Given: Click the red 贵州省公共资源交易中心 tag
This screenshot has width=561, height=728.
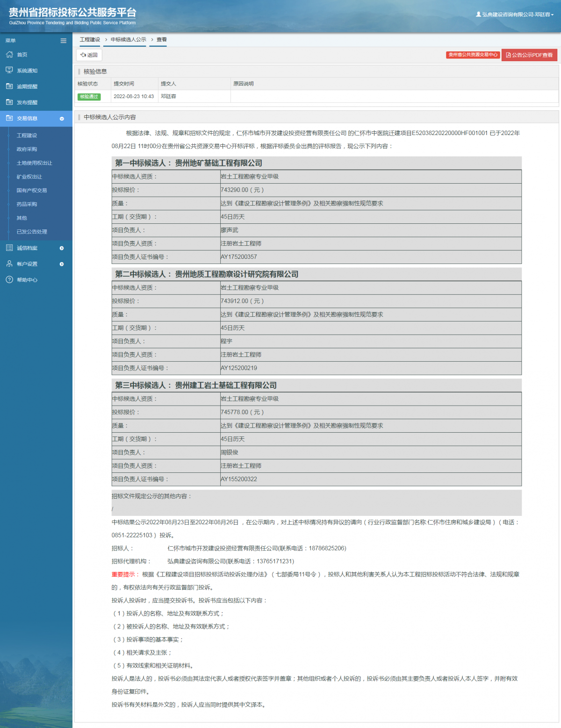Looking at the screenshot, I should [473, 55].
